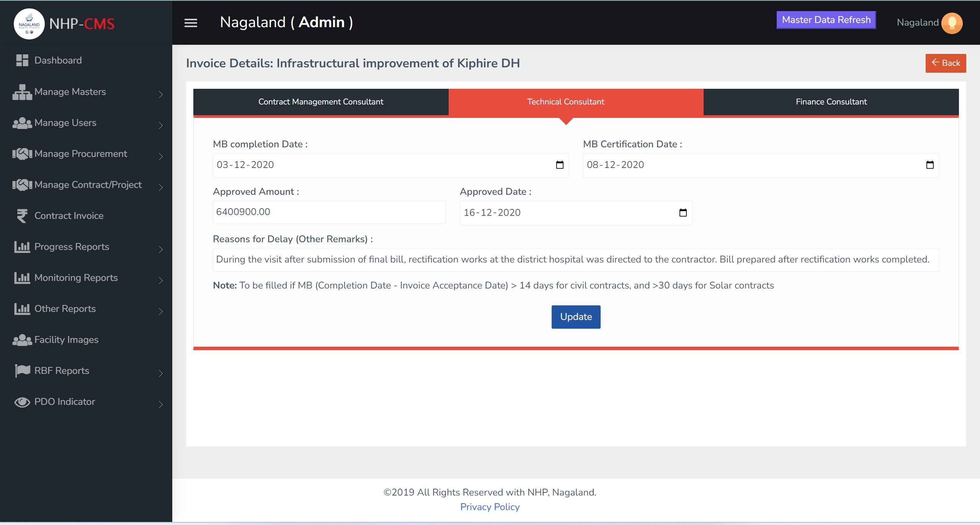Click the PDO Indicator menu label
The image size is (980, 525).
click(x=65, y=402)
